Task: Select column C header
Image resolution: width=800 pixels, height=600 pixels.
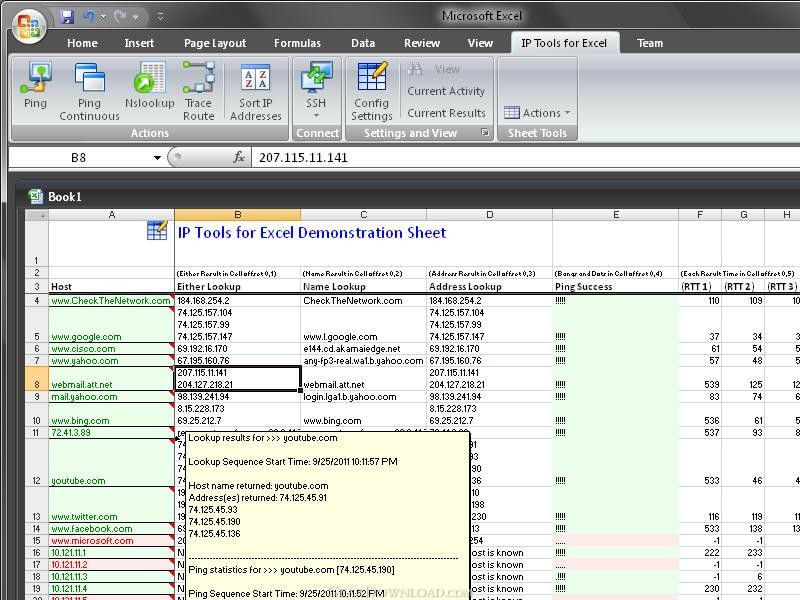Action: pos(363,215)
